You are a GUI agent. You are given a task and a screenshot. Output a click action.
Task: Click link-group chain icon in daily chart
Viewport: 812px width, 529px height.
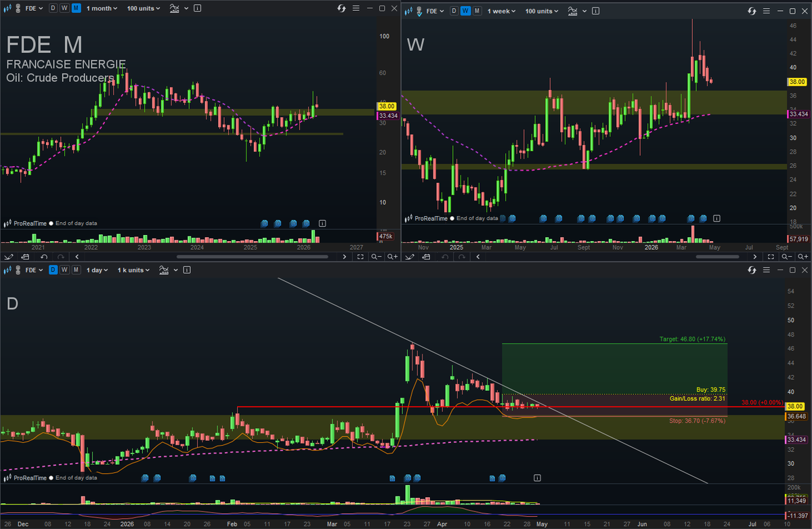[18, 270]
